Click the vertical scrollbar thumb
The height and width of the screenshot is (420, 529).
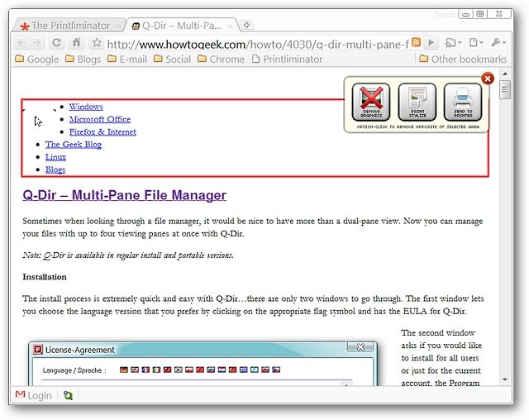[505, 89]
